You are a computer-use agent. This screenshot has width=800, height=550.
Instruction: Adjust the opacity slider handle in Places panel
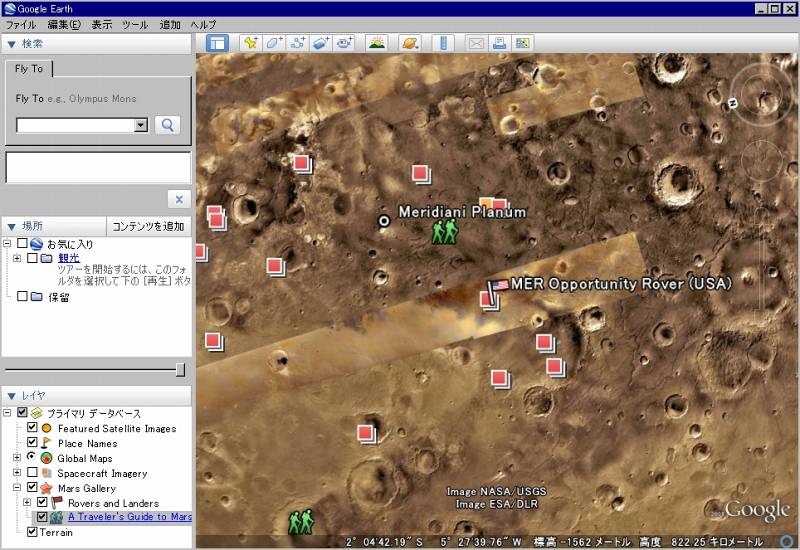(180, 369)
